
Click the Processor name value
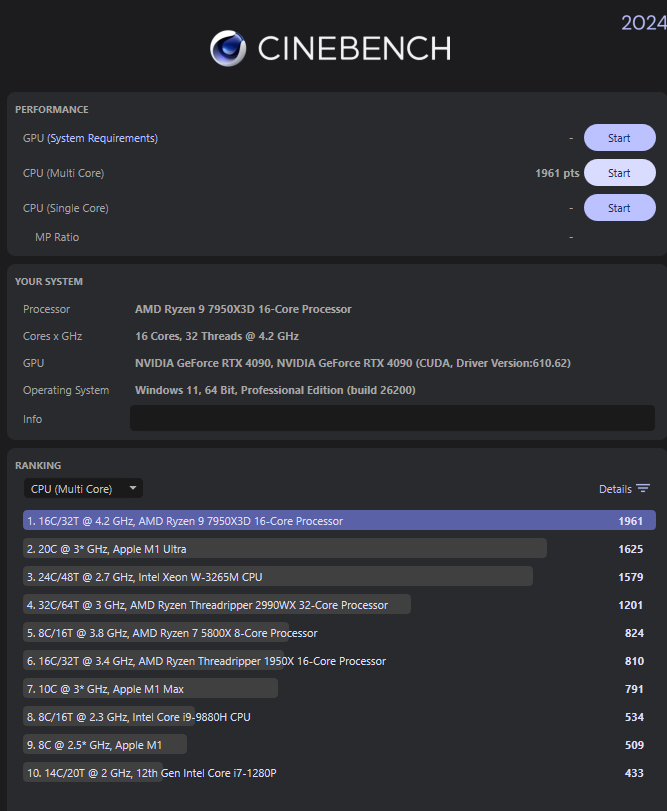point(243,309)
